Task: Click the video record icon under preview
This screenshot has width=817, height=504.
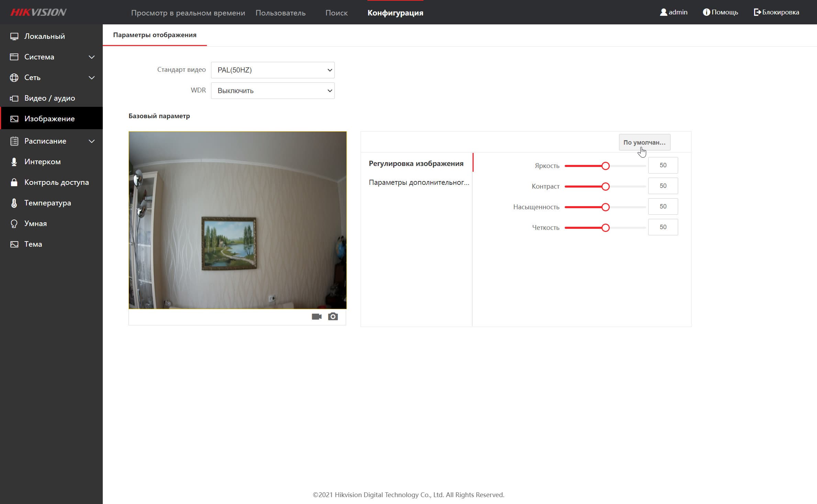Action: click(316, 316)
